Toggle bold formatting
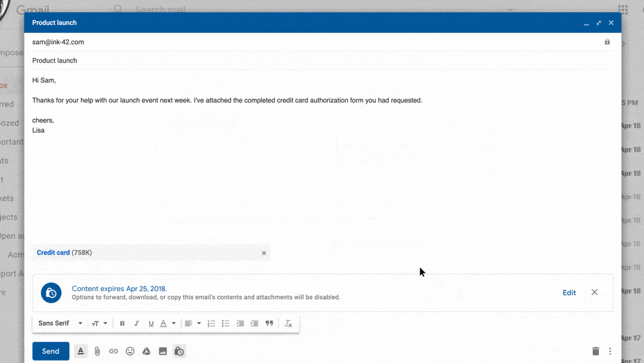This screenshot has height=363, width=644. 122,323
